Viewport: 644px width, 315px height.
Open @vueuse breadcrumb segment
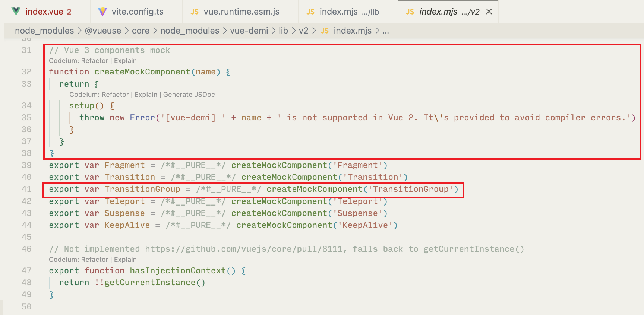pos(103,31)
